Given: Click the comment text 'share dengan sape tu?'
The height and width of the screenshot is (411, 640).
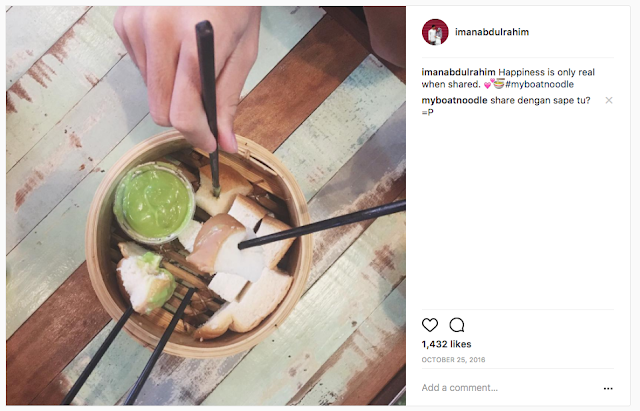Looking at the screenshot, I should point(540,100).
